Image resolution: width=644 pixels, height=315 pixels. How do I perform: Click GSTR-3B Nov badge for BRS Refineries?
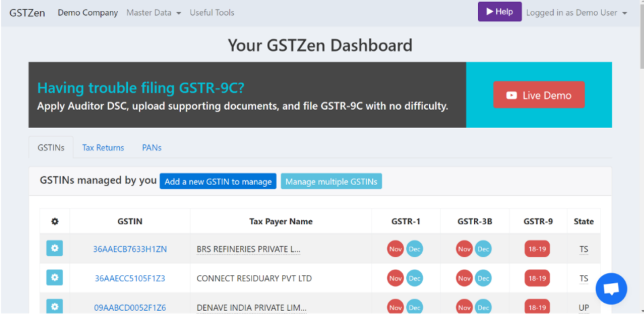[x=464, y=249]
